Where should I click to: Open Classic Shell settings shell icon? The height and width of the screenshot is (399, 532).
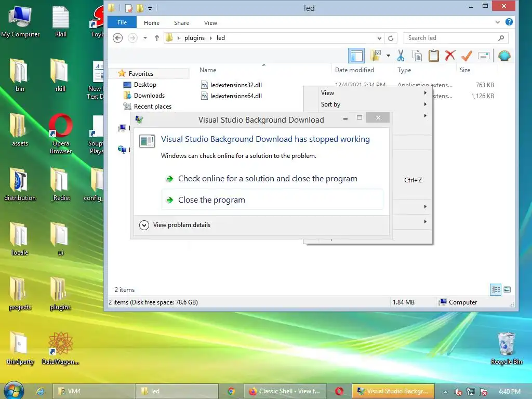point(504,56)
